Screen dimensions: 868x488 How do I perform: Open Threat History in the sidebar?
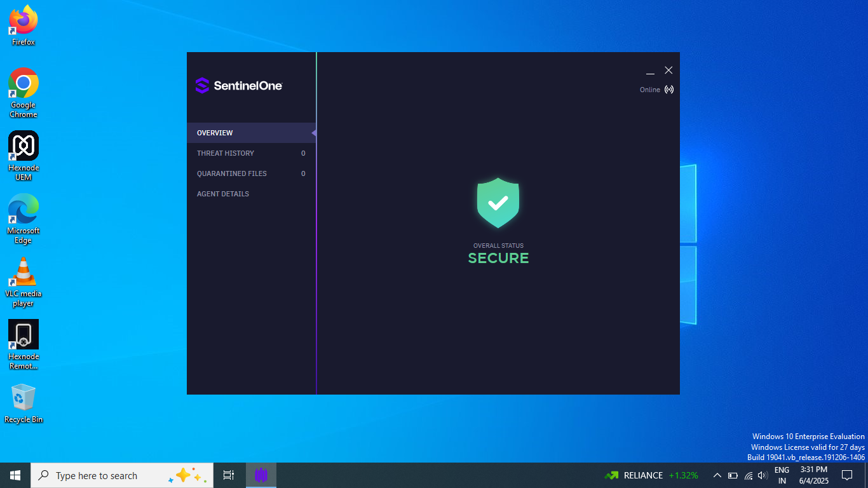click(251, 153)
